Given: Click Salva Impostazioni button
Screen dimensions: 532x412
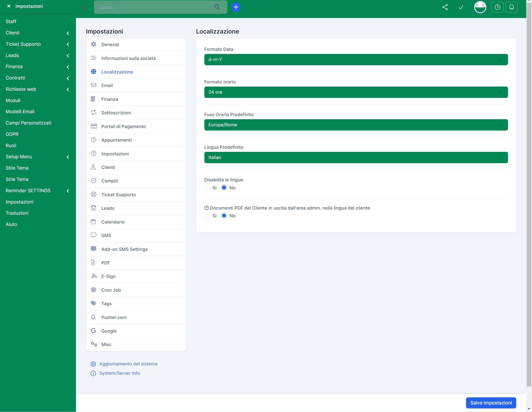Looking at the screenshot, I should click(491, 403).
